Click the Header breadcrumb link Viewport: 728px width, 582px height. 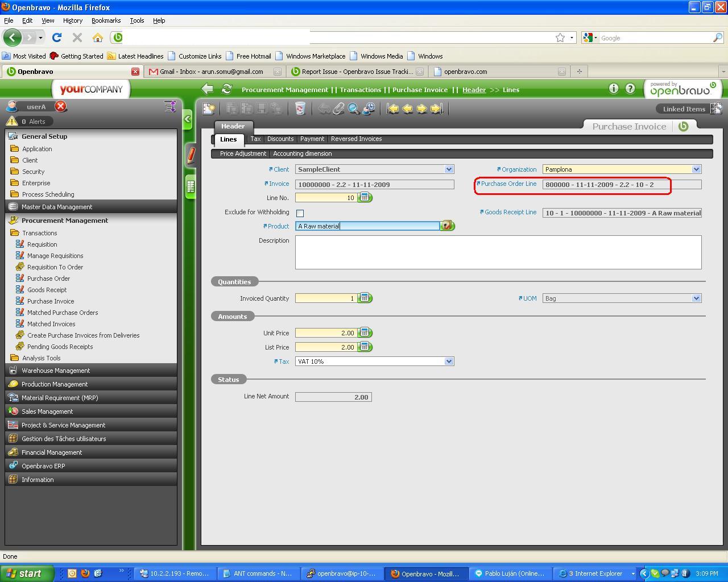(474, 90)
